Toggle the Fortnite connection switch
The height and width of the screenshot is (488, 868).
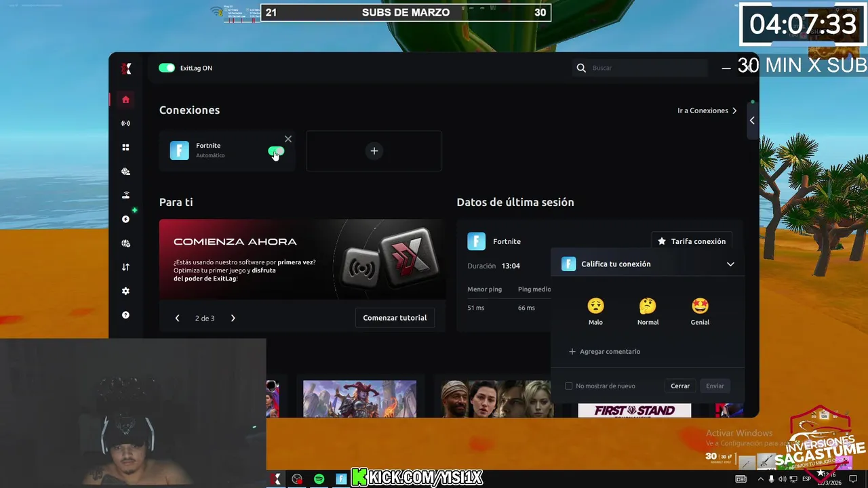pyautogui.click(x=276, y=151)
